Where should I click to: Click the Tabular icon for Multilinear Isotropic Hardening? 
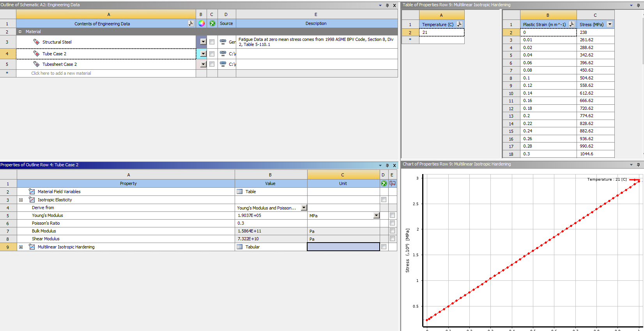pos(240,247)
